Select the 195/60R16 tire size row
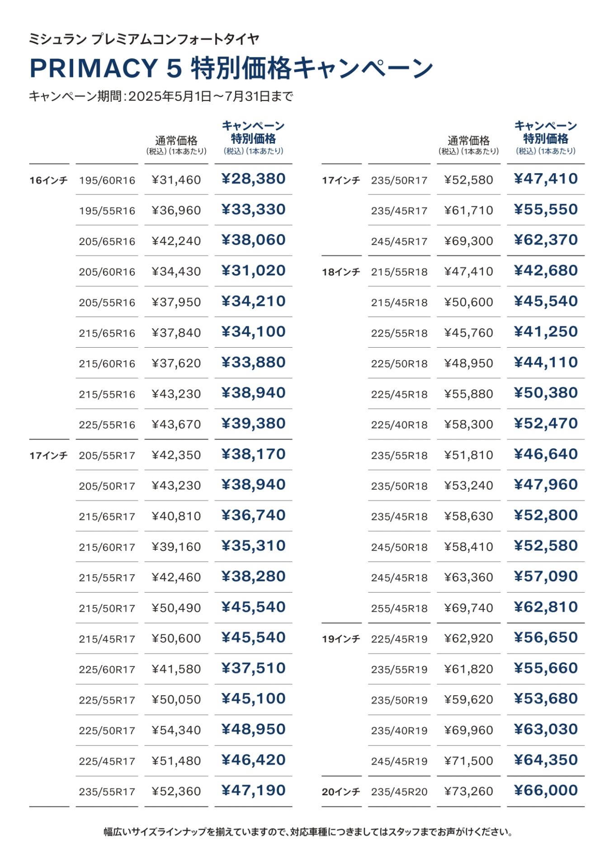The image size is (614, 868). click(161, 179)
